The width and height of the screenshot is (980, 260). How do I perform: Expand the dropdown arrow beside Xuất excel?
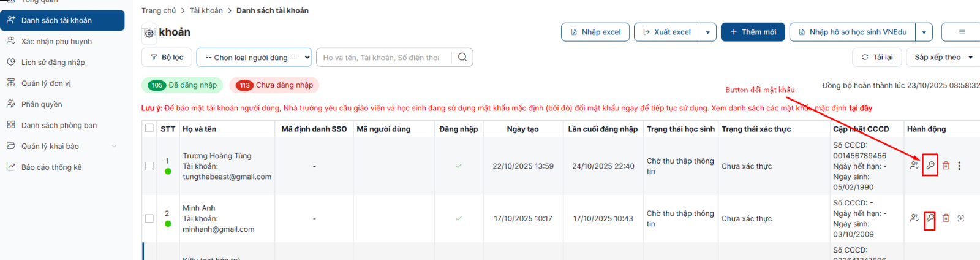[x=707, y=32]
